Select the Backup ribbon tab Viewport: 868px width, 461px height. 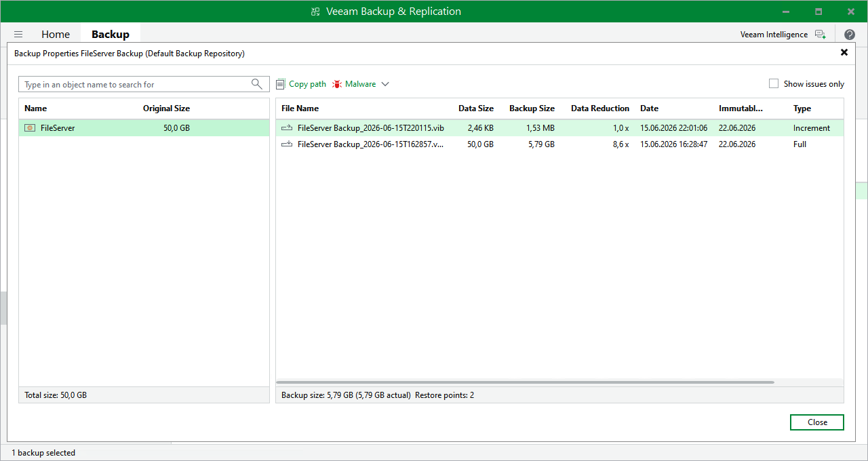click(111, 35)
